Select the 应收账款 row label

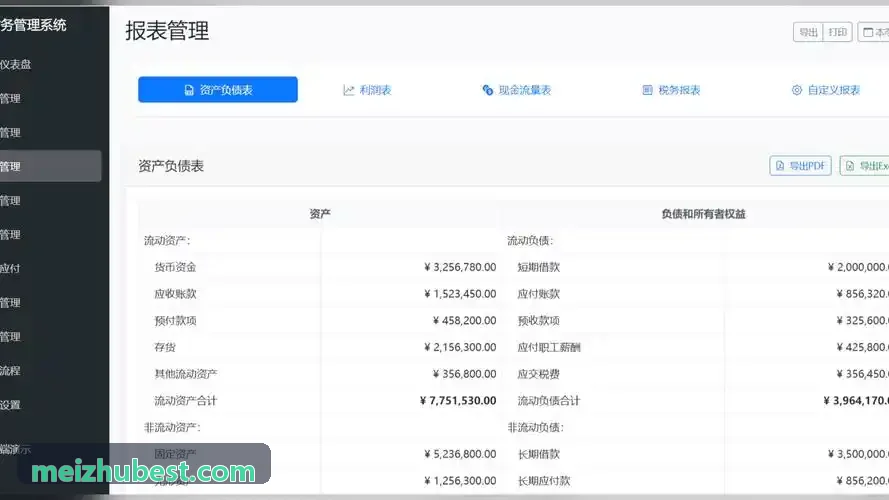[175, 294]
